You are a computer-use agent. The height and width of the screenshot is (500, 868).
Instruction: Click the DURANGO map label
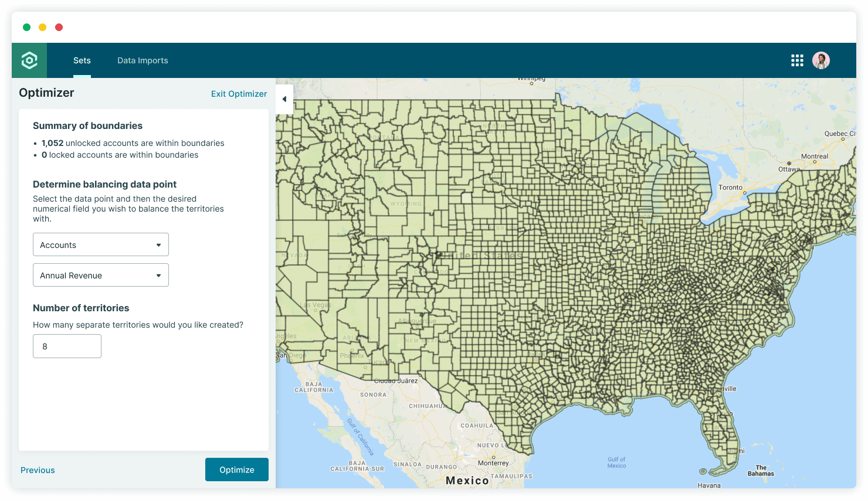click(x=441, y=467)
